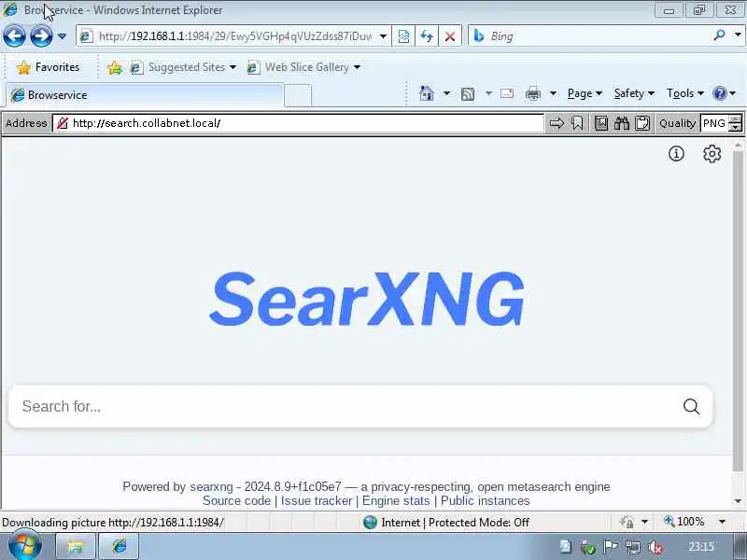Go forward with the IE Forward arrow
Image resolution: width=747 pixels, height=560 pixels.
41,36
